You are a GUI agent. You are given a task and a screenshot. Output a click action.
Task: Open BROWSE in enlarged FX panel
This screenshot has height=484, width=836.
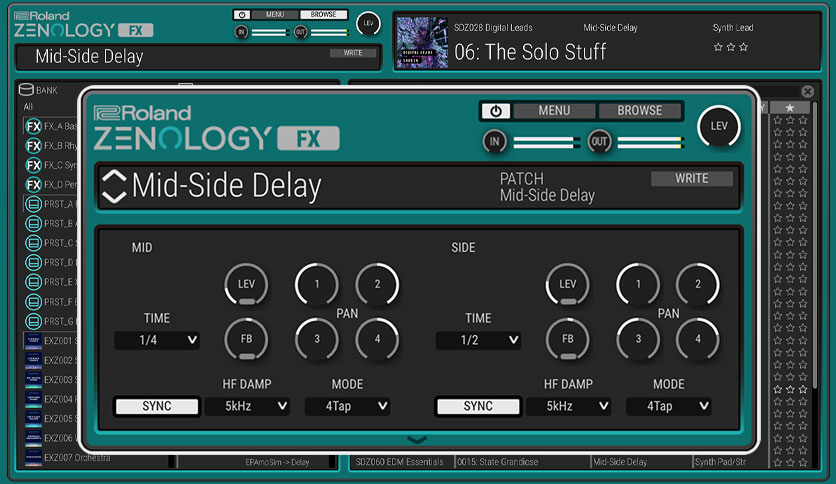[640, 111]
